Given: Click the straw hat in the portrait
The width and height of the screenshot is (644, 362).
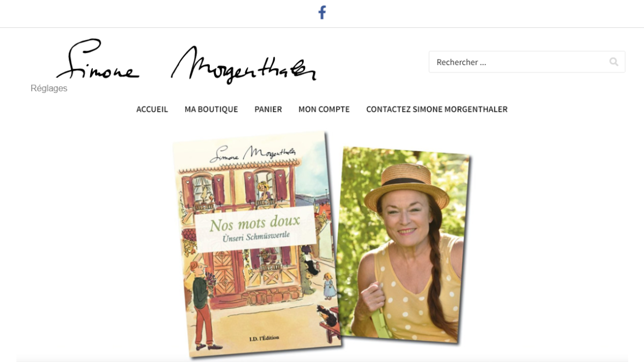Looking at the screenshot, I should pos(407,186).
